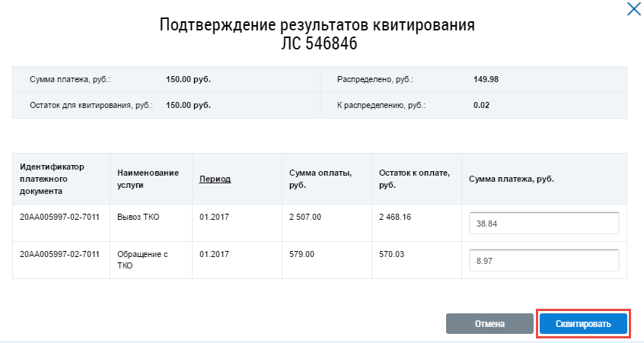Viewport: 644px width, 343px height.
Task: Click the Сумма оплаты, руб. column header
Action: tap(320, 179)
